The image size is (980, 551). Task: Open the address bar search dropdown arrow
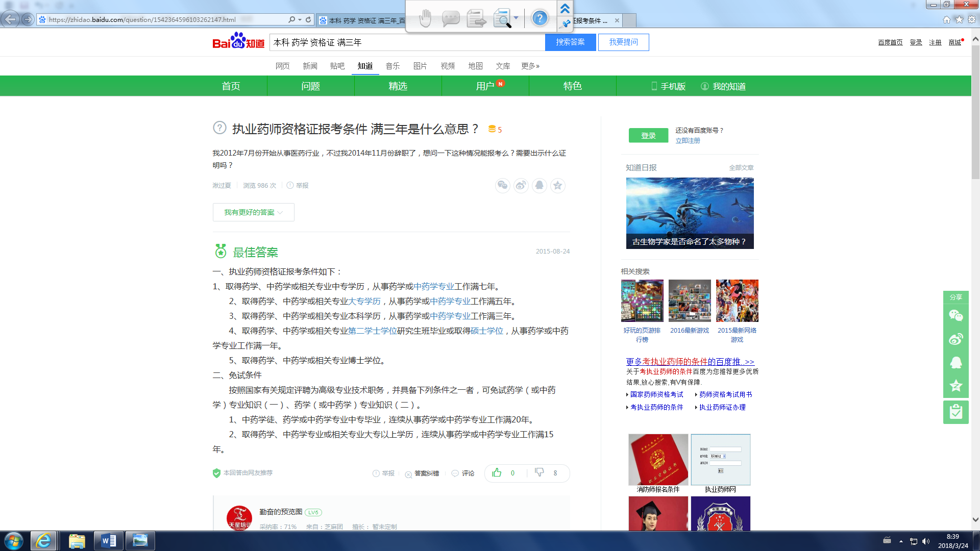coord(300,19)
